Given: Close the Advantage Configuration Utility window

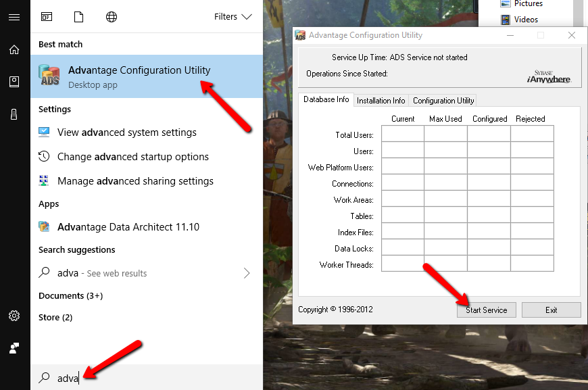Looking at the screenshot, I should (x=572, y=35).
